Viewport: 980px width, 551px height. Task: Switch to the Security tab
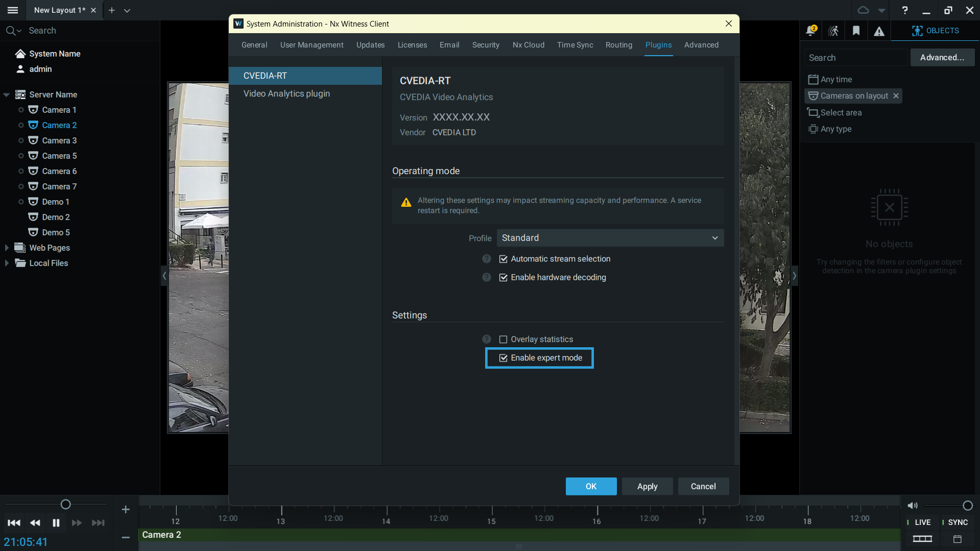(486, 45)
